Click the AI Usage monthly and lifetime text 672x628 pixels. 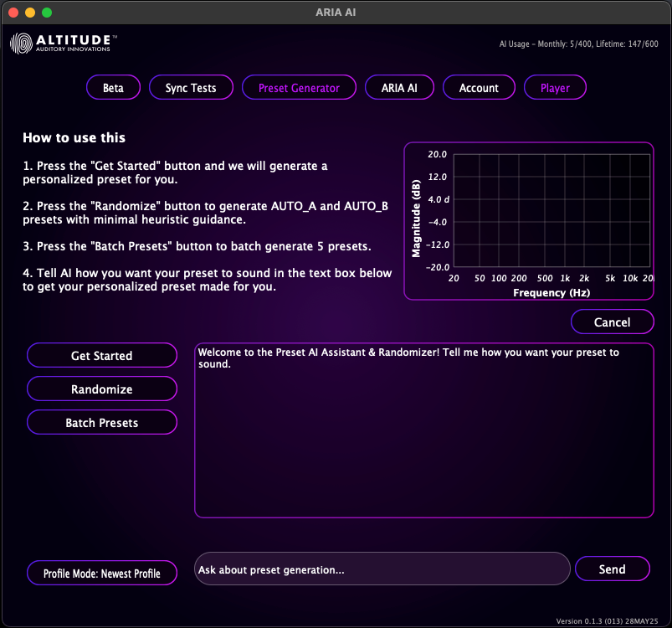578,44
